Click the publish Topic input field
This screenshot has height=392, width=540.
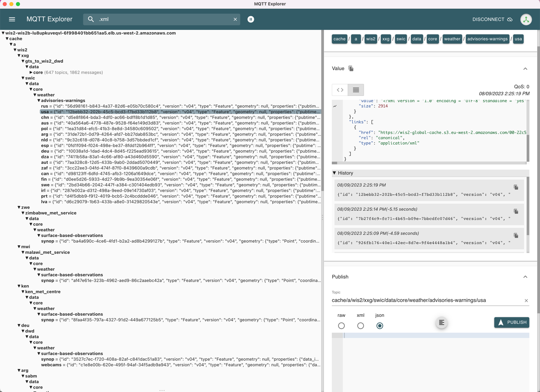(427, 301)
